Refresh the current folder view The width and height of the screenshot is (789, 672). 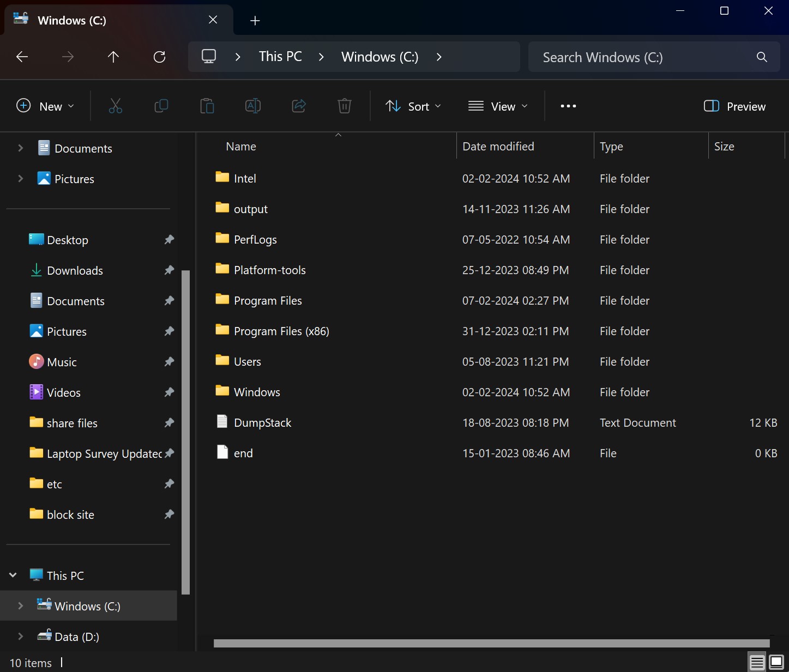point(159,57)
